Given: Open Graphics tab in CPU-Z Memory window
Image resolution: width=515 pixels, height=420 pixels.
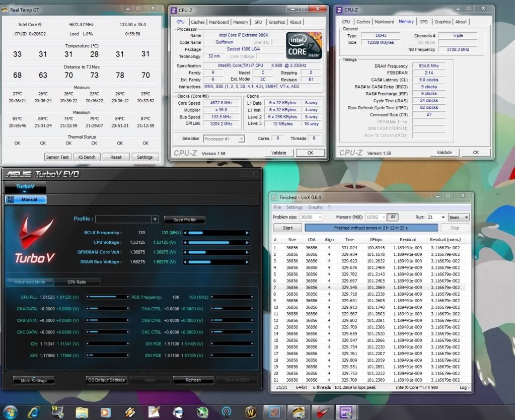Looking at the screenshot, I should (443, 22).
